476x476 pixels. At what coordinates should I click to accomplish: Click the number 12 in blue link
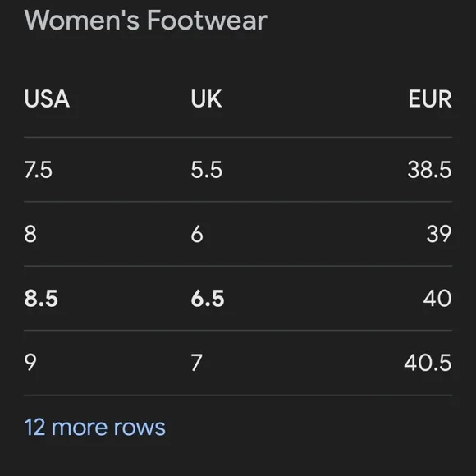point(35,428)
